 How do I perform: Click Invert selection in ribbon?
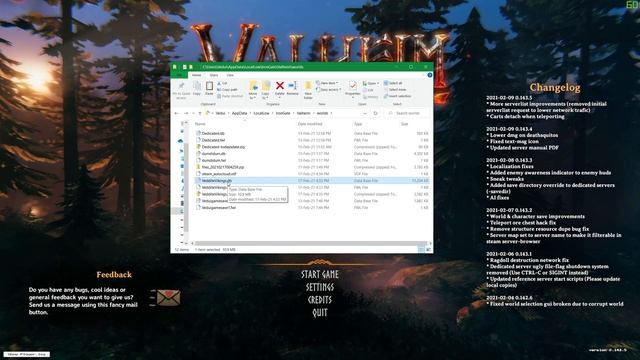(397, 96)
